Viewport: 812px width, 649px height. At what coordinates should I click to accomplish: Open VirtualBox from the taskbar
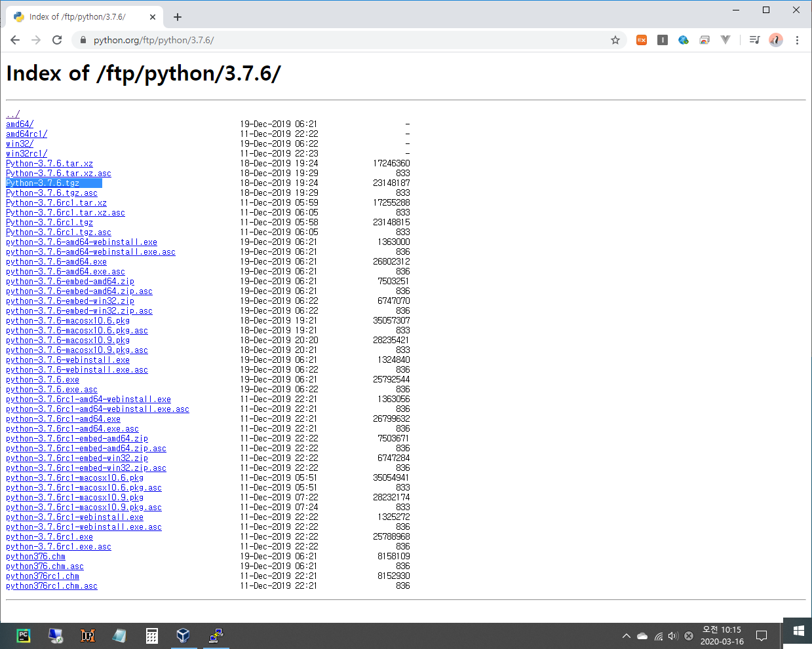[184, 635]
